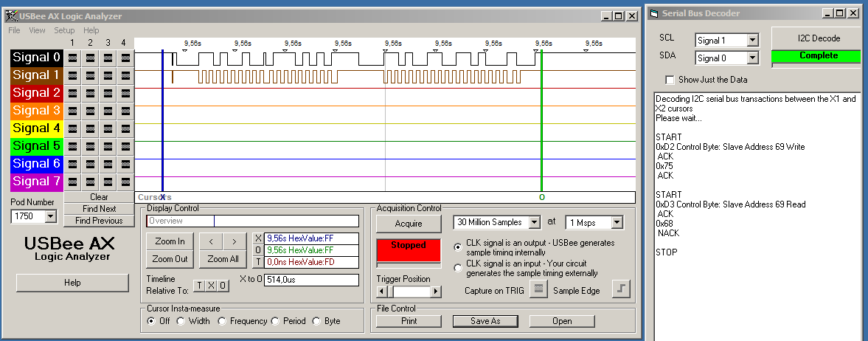The image size is (868, 341).
Task: Select Insta-measure Frequency option
Action: coord(222,321)
